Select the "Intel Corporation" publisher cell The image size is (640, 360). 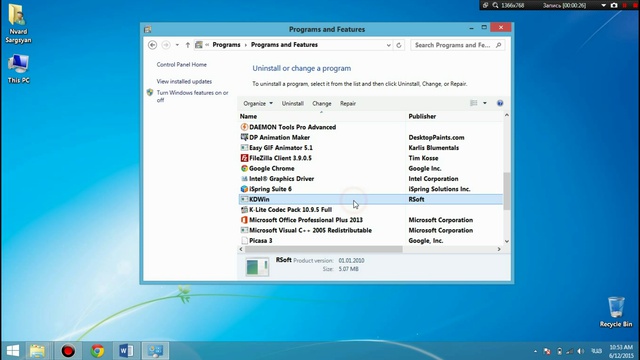433,179
